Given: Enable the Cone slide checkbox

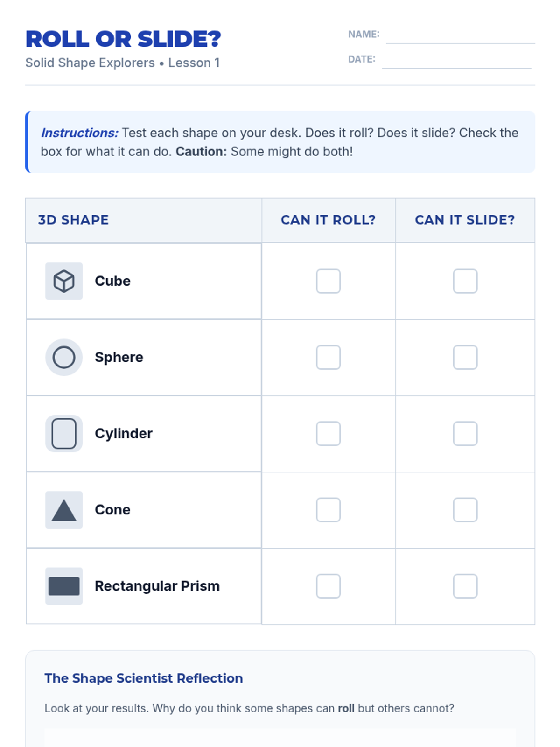Looking at the screenshot, I should point(465,510).
